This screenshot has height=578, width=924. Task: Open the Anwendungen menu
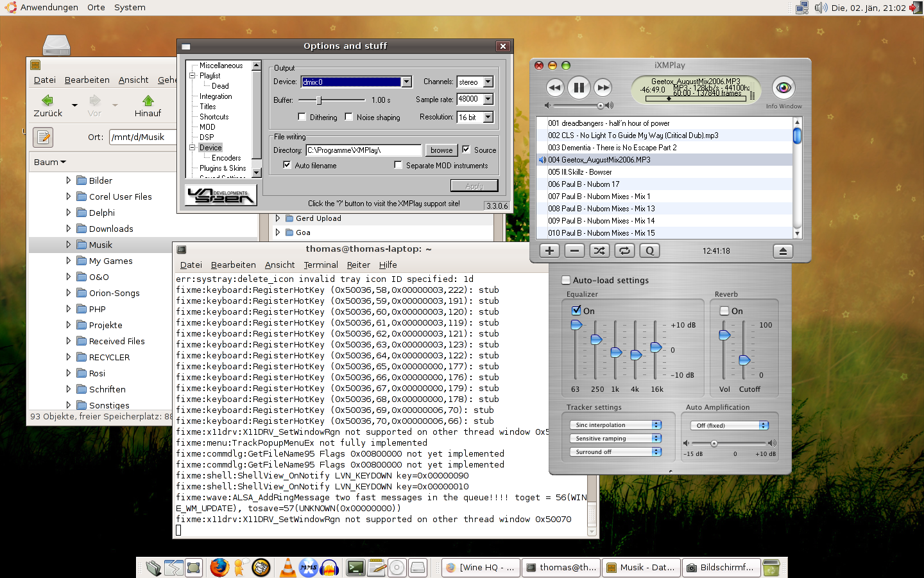click(x=49, y=8)
